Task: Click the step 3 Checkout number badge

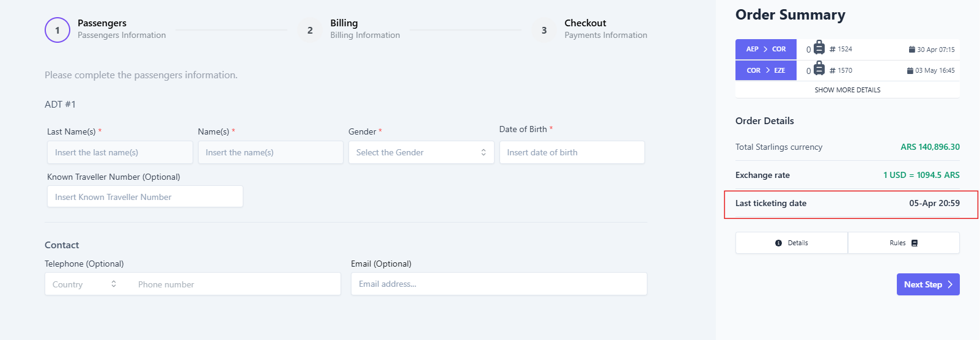Action: coord(544,30)
